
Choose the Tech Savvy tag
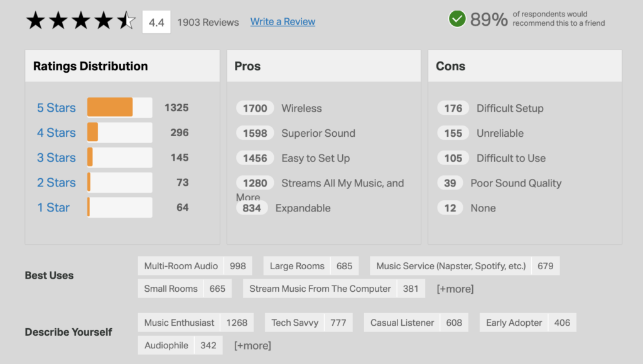pos(294,323)
